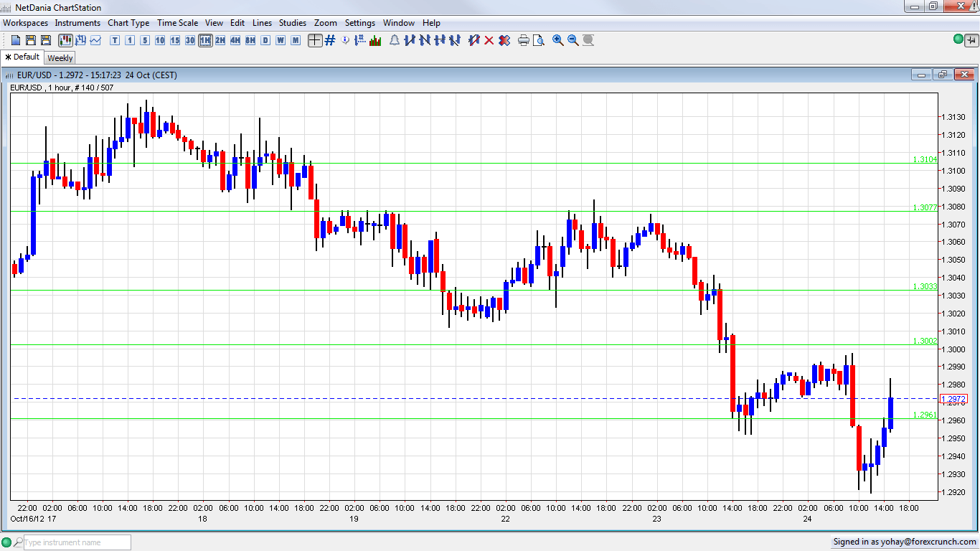Screen dimensions: 980x551
Task: Select the 15 minute time scale
Action: [x=175, y=40]
